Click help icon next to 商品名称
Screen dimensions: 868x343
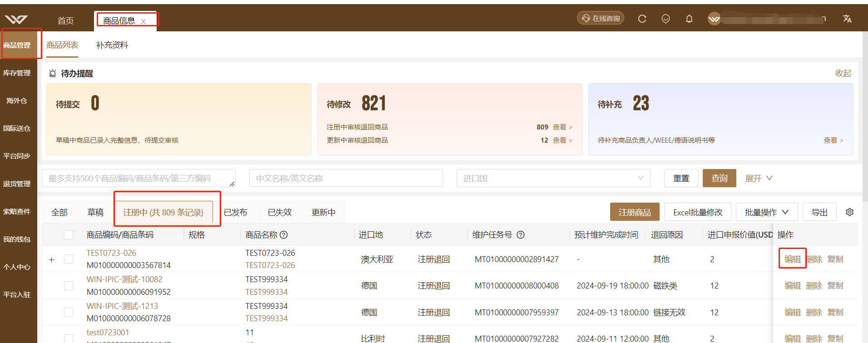(284, 235)
